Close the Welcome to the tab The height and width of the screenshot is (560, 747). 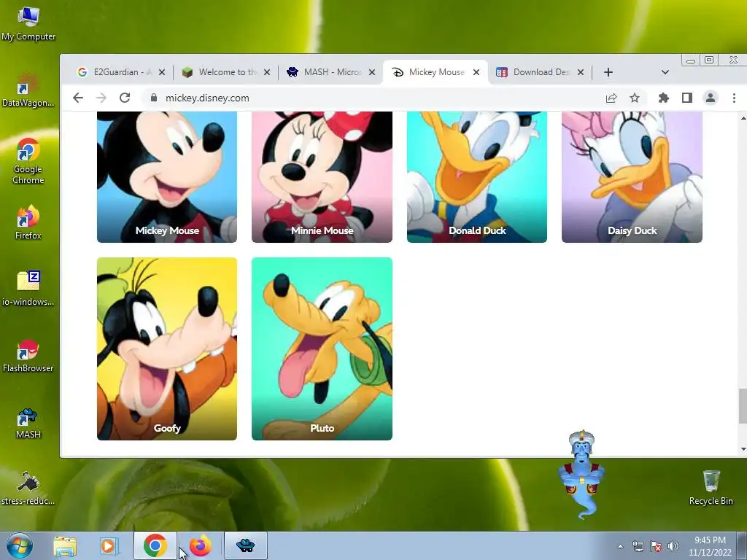[x=267, y=72]
